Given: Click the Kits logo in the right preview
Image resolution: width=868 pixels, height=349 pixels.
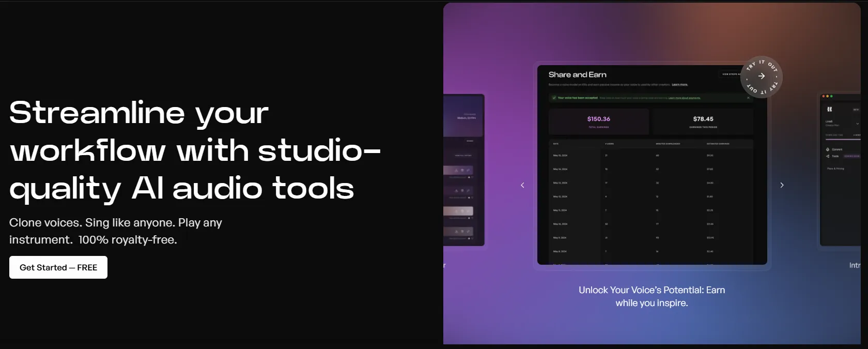Looking at the screenshot, I should (829, 109).
